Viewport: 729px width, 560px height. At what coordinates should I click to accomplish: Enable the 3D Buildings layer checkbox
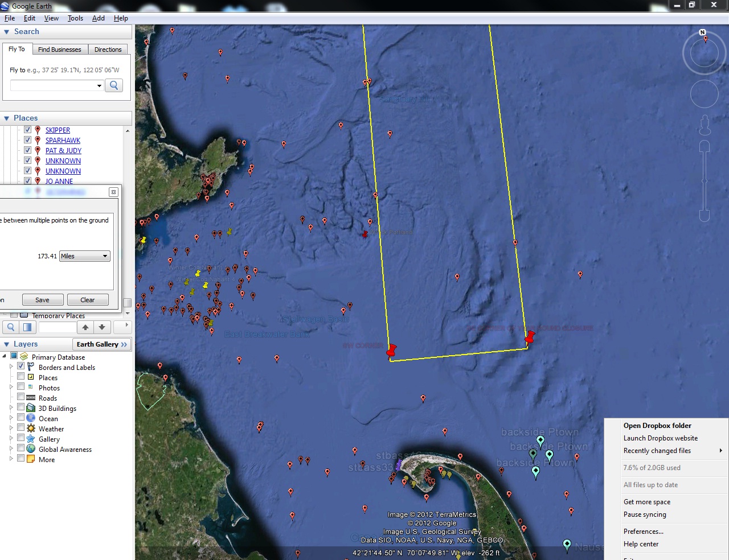tap(21, 407)
